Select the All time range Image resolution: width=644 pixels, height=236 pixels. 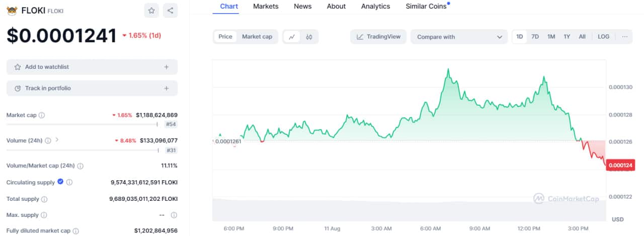582,37
